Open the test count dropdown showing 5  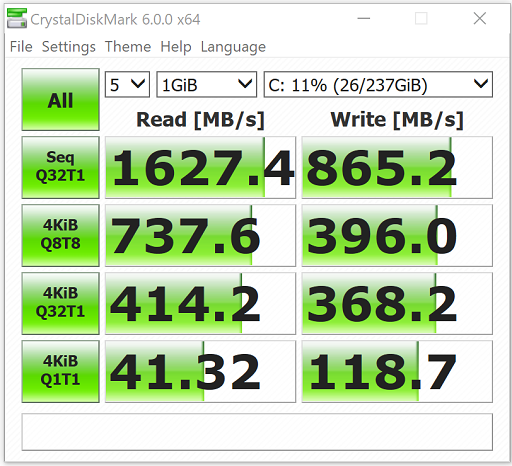point(127,84)
